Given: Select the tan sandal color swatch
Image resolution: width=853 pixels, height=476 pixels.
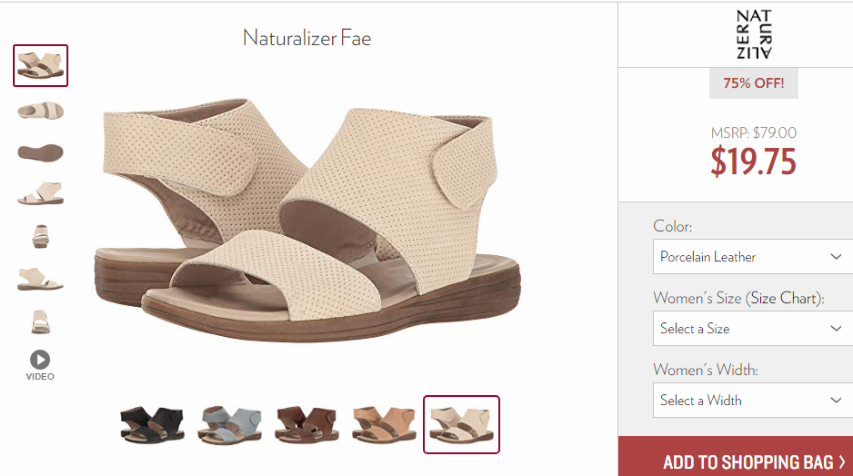Looking at the screenshot, I should click(384, 424).
